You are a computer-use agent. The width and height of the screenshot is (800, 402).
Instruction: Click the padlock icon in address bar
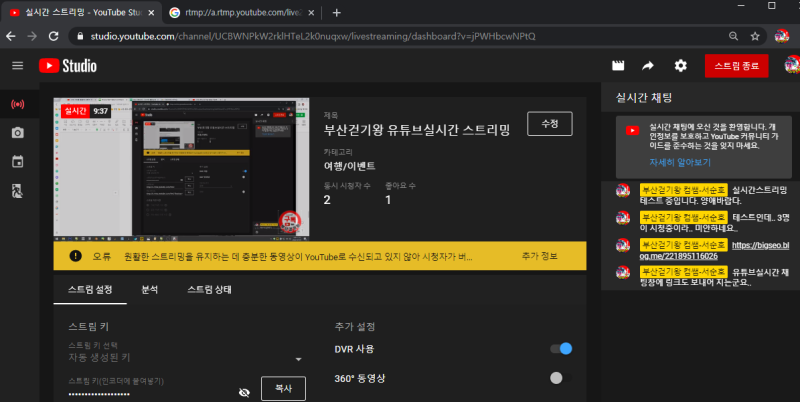click(80, 36)
